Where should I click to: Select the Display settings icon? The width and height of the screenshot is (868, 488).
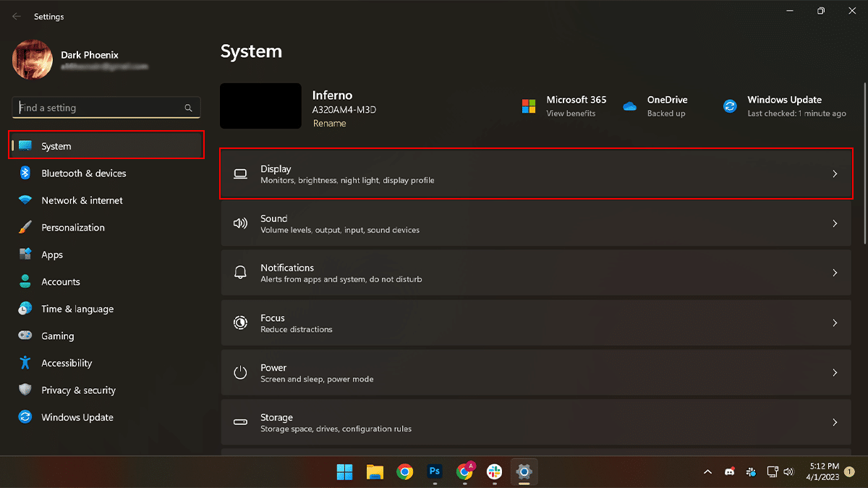coord(240,174)
